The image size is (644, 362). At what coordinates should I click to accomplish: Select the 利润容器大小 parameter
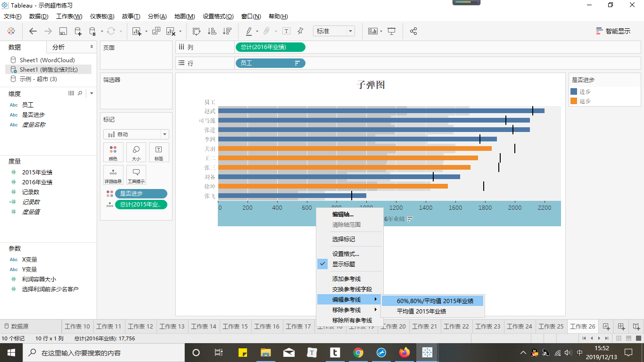click(x=39, y=279)
